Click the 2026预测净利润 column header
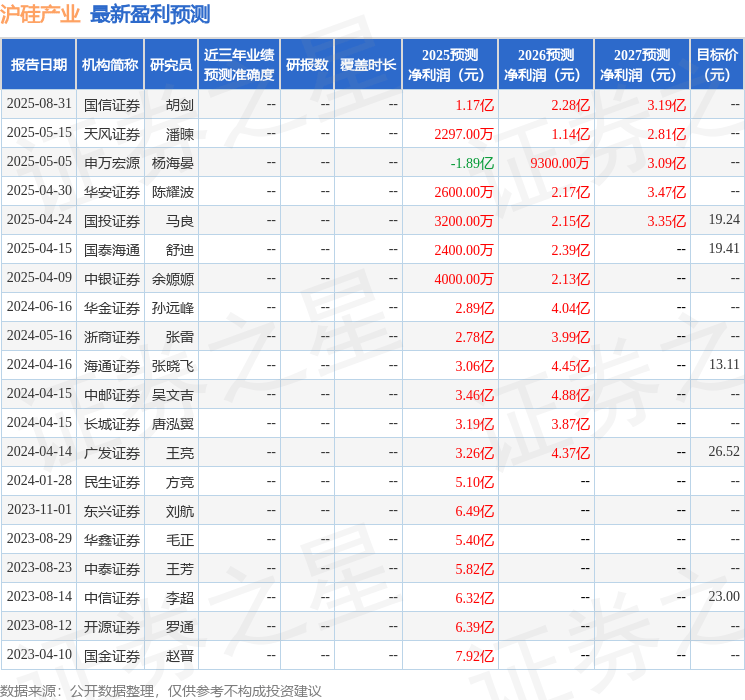 [x=546, y=65]
